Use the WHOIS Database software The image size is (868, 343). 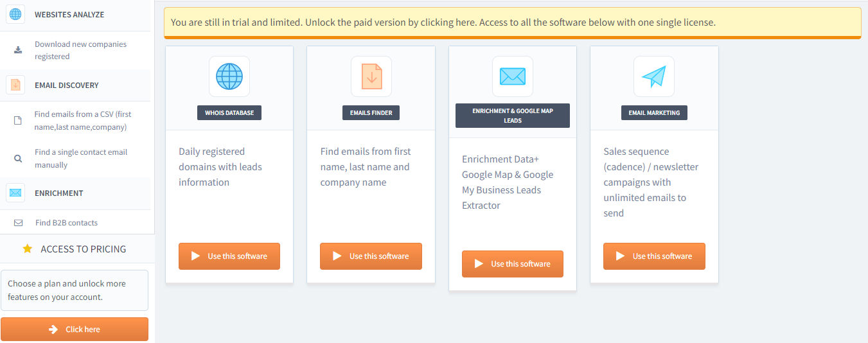(x=229, y=256)
